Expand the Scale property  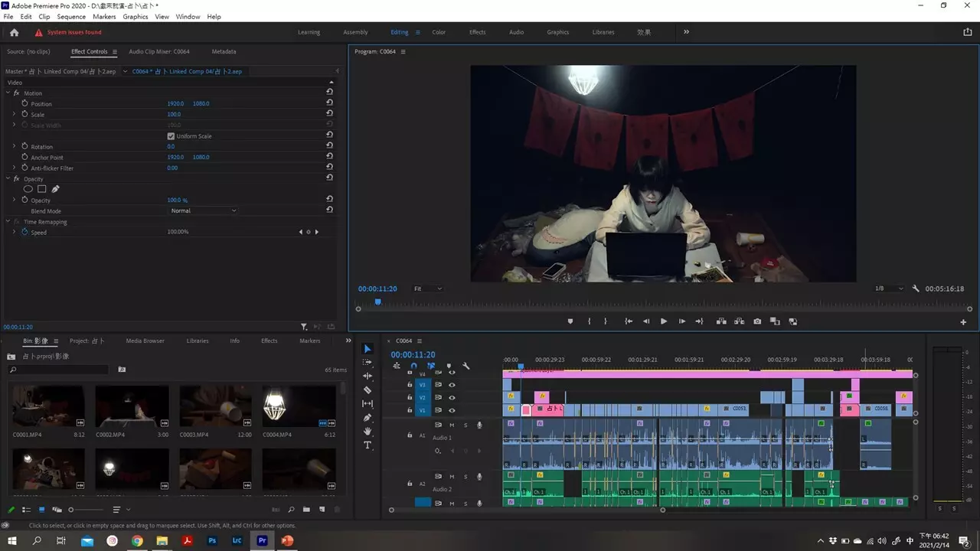tap(14, 115)
